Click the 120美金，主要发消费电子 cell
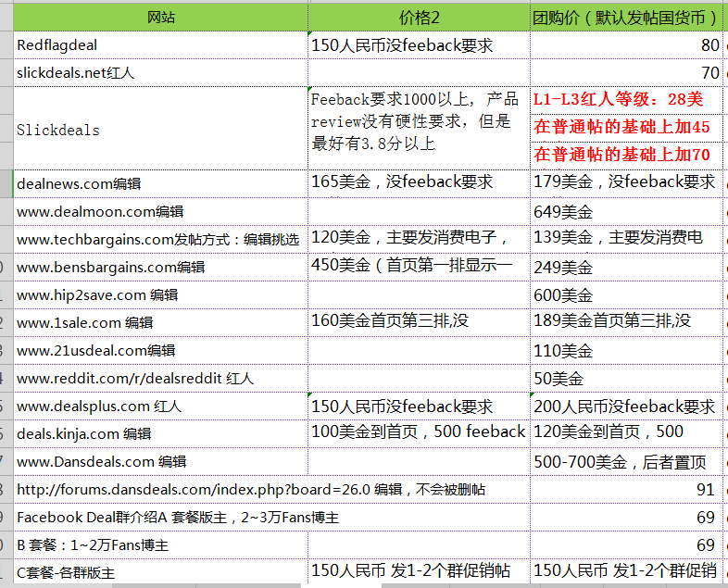The image size is (728, 588). click(419, 240)
